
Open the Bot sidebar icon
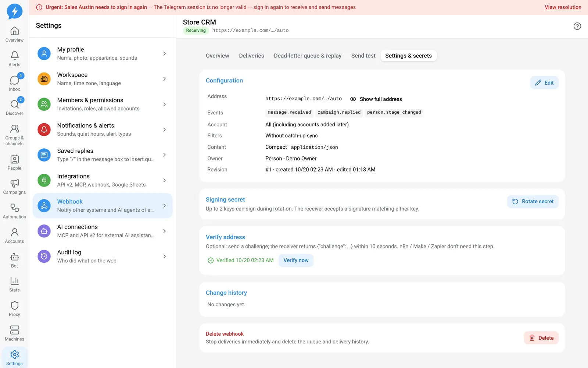click(x=14, y=260)
